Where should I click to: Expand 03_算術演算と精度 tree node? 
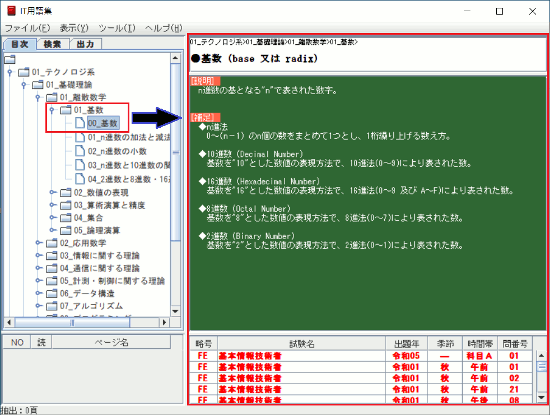52,205
